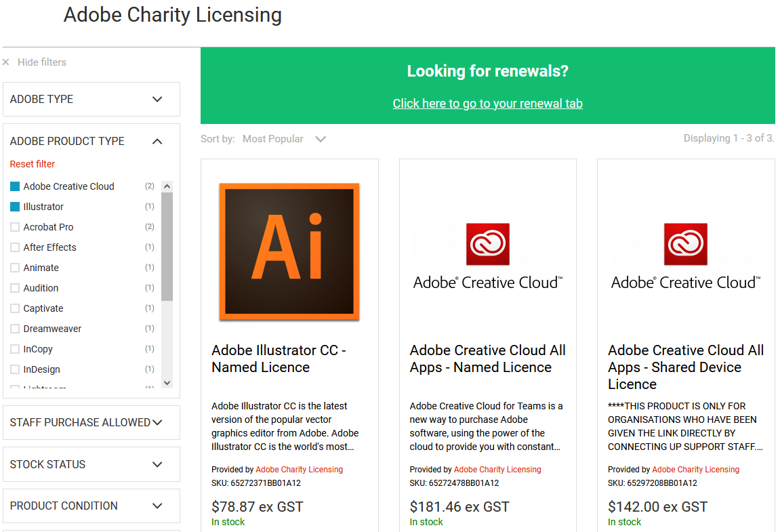Check the Dreamweaver filter
This screenshot has height=532, width=780.
pyautogui.click(x=15, y=329)
